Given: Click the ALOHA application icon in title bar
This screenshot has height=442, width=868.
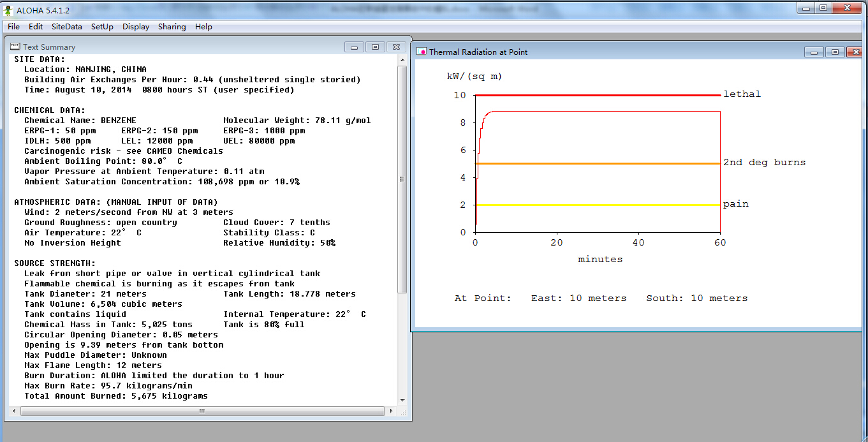Looking at the screenshot, I should pyautogui.click(x=8, y=10).
